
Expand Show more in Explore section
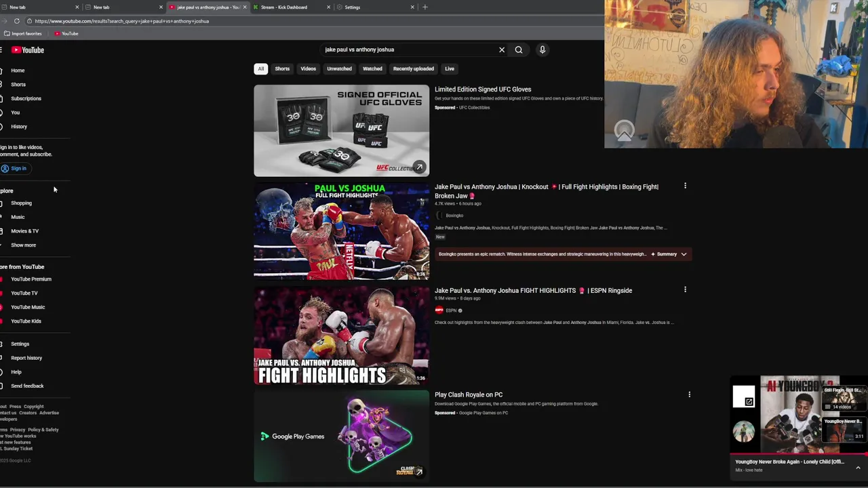click(23, 245)
